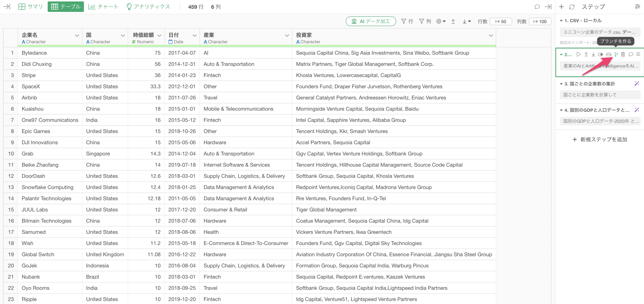
Task: Collapse steps panel with arrow-to-bar icon
Action: (548, 7)
